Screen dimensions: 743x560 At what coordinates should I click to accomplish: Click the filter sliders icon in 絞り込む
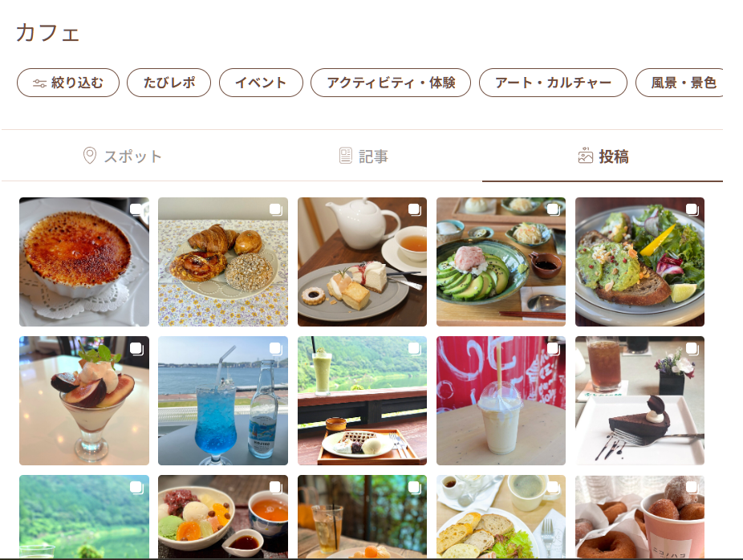(x=39, y=83)
